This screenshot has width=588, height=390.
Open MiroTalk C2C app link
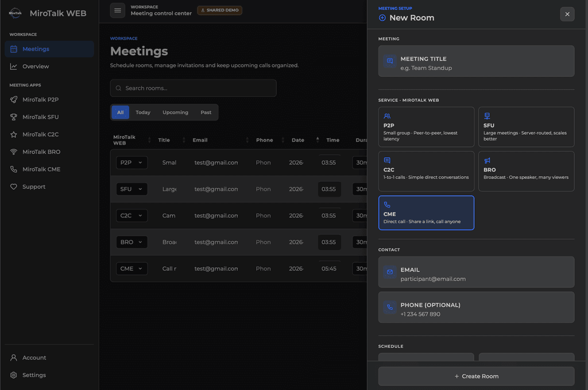click(49, 135)
